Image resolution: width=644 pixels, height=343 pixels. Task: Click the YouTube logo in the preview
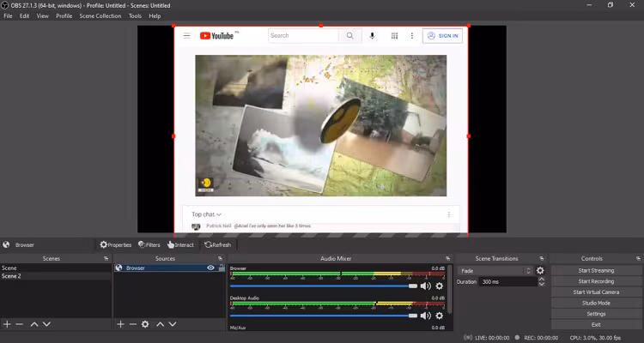217,36
